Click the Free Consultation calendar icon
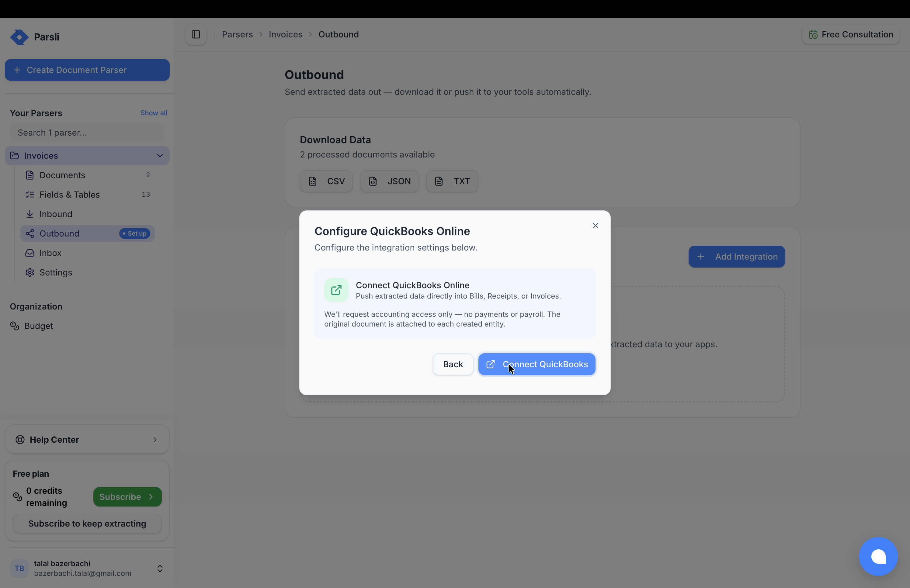Screen dimensions: 910x588 click(813, 35)
